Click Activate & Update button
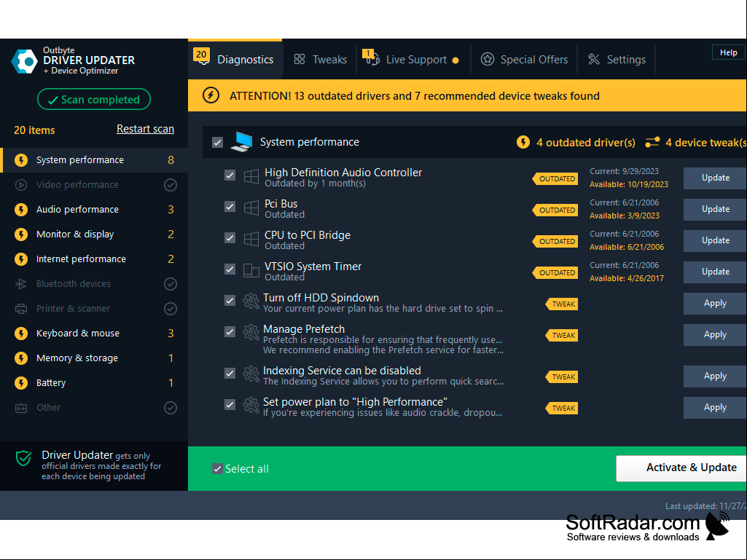The width and height of the screenshot is (747, 560). (681, 468)
